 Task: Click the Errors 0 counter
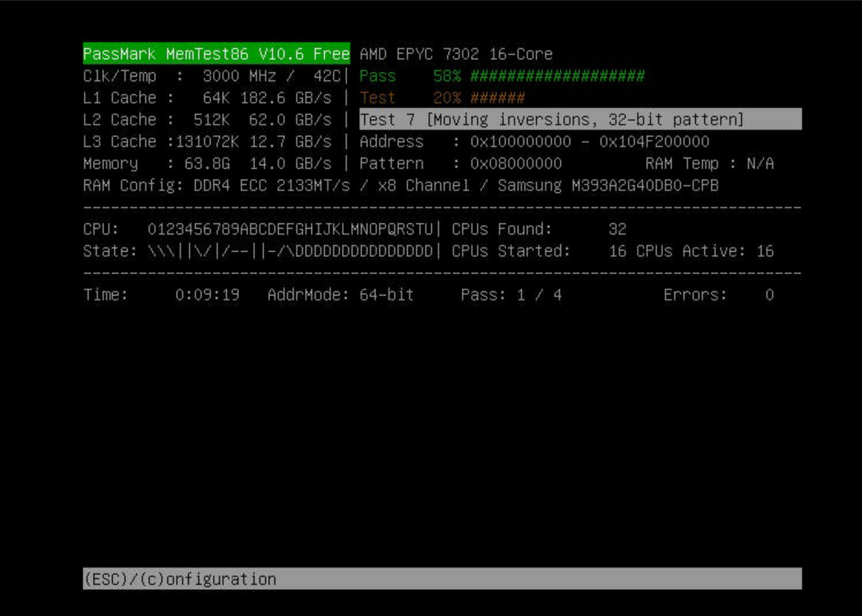tap(768, 295)
